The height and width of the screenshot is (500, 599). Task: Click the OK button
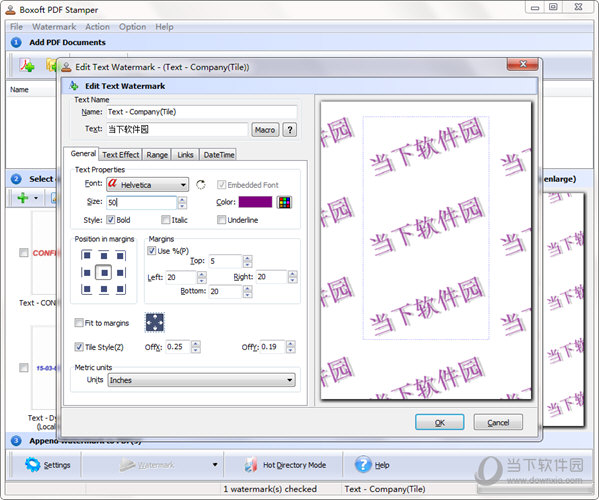coord(440,422)
